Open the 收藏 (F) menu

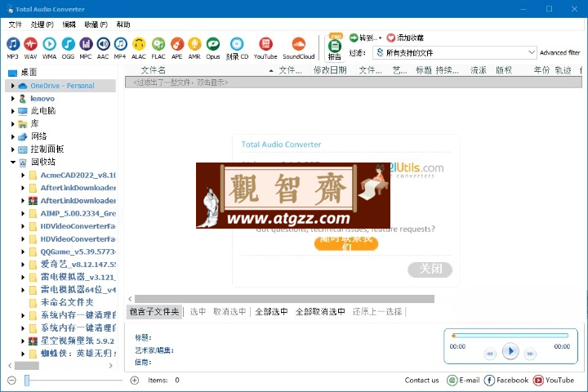[x=96, y=24]
